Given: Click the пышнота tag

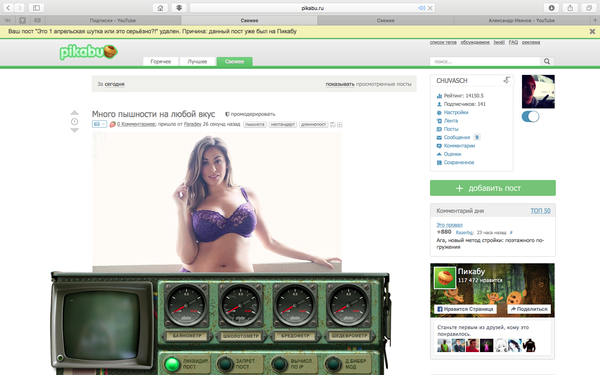Looking at the screenshot, I should pyautogui.click(x=254, y=124).
